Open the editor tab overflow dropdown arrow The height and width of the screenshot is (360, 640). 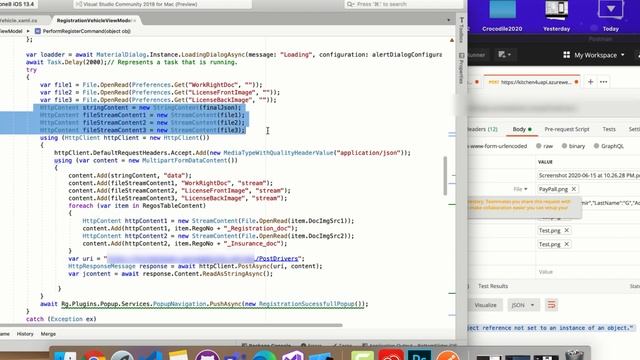(448, 20)
